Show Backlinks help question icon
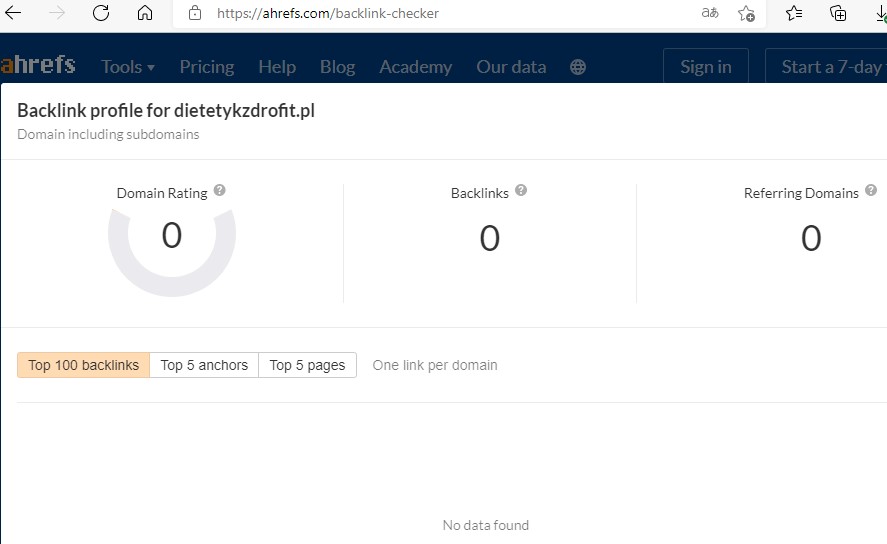Image resolution: width=887 pixels, height=544 pixels. [x=521, y=191]
